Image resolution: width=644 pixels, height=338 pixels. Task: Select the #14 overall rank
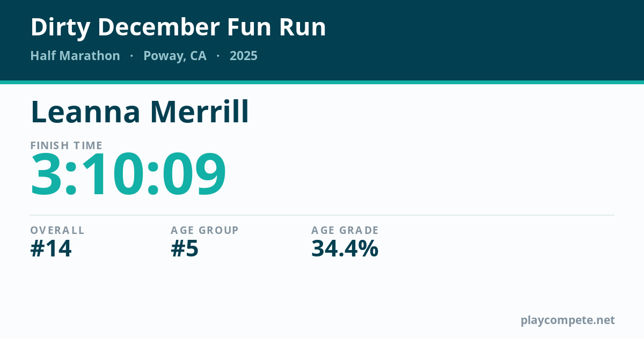point(51,249)
